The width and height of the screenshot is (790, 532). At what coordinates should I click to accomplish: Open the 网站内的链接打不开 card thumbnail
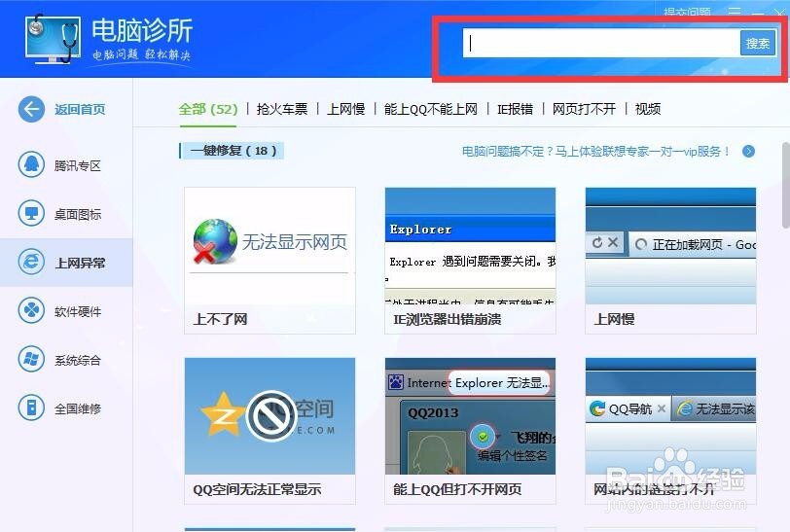[x=670, y=416]
